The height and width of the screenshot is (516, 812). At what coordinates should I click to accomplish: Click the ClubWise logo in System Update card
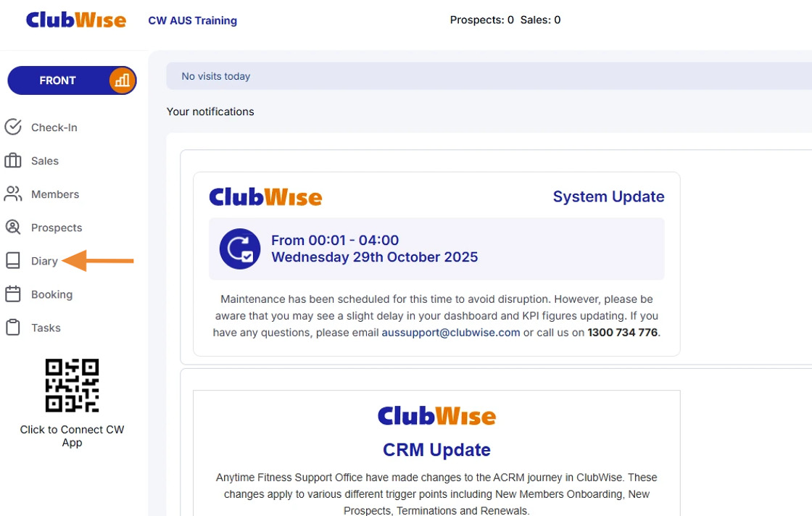tap(265, 196)
